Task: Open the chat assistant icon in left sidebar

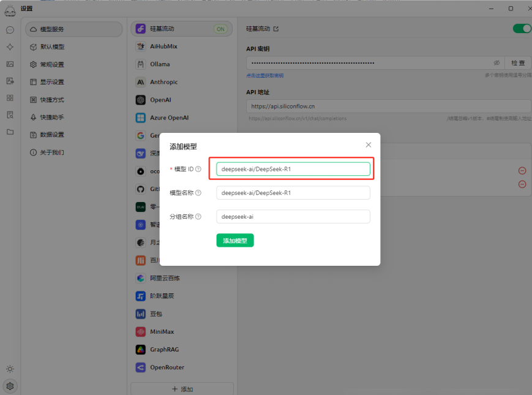Action: coord(10,30)
